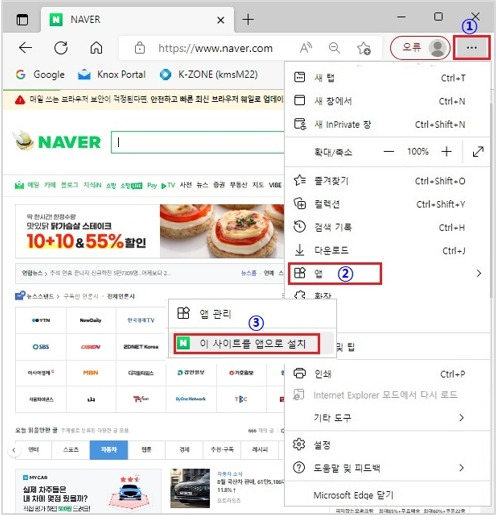Go back with the browser back arrow
This screenshot has width=496, height=515.
(x=25, y=48)
